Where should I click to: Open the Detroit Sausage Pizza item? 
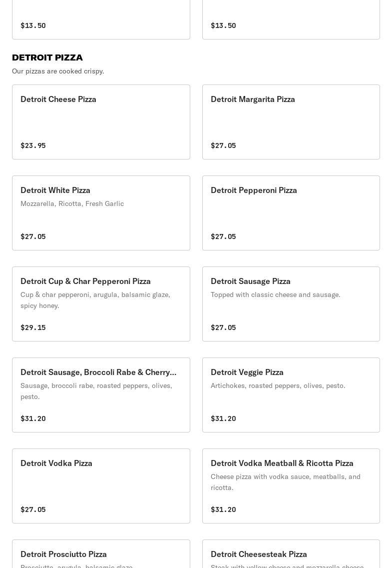point(291,304)
